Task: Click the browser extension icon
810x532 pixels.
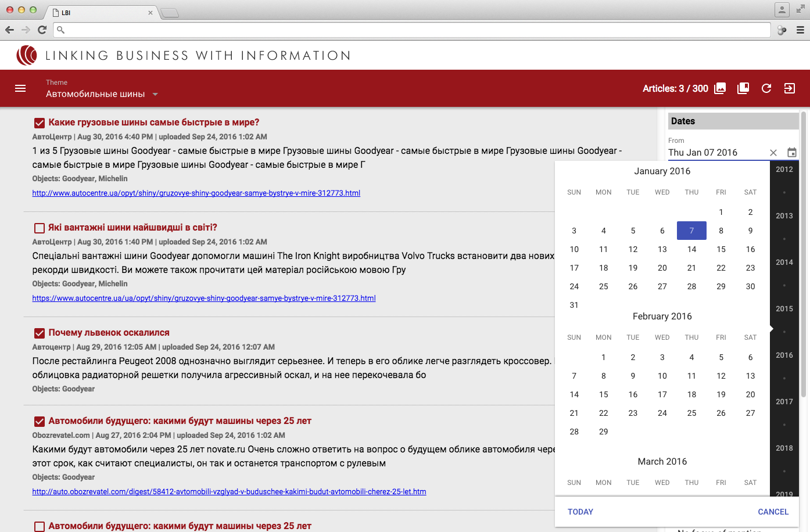Action: (782, 30)
